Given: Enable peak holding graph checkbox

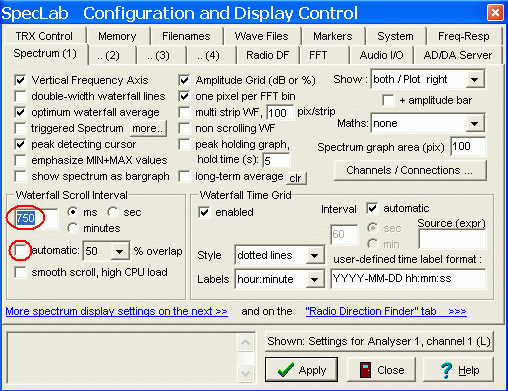Looking at the screenshot, I should [184, 144].
